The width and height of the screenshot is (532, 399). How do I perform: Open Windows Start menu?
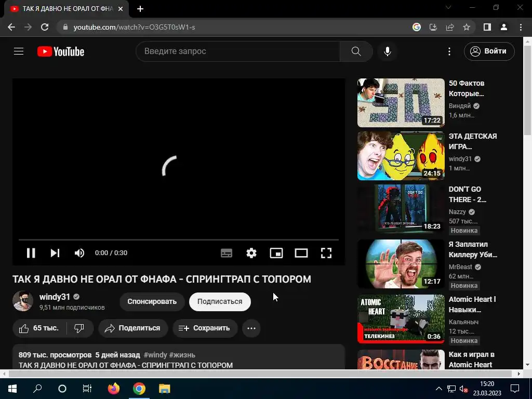point(12,389)
